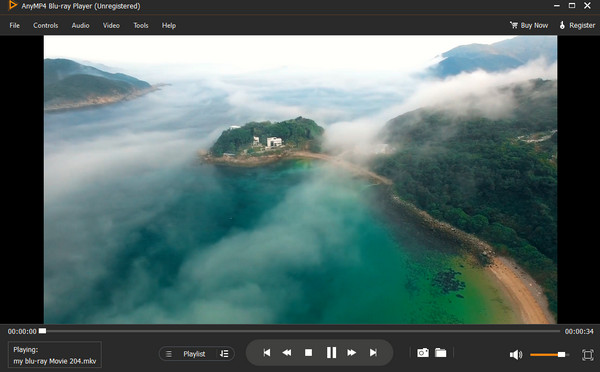Take a snapshot with camera icon
The image size is (600, 372).
(423, 352)
